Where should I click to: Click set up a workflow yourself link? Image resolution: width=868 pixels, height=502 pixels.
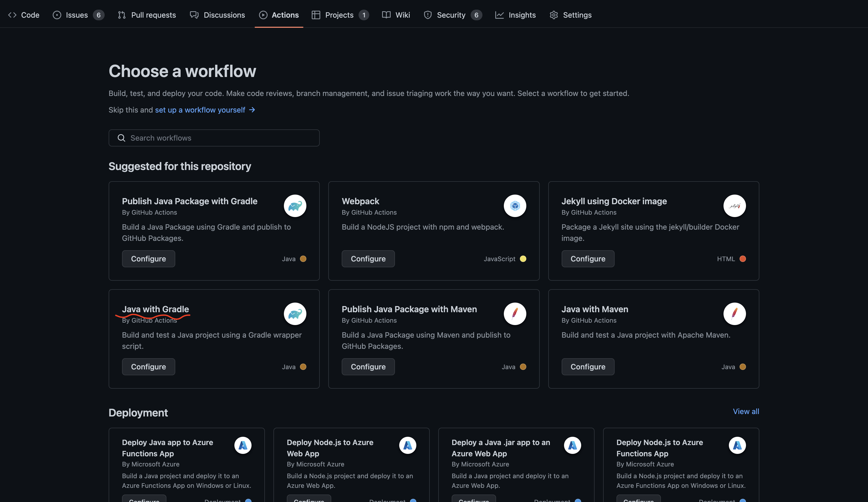[x=200, y=110]
